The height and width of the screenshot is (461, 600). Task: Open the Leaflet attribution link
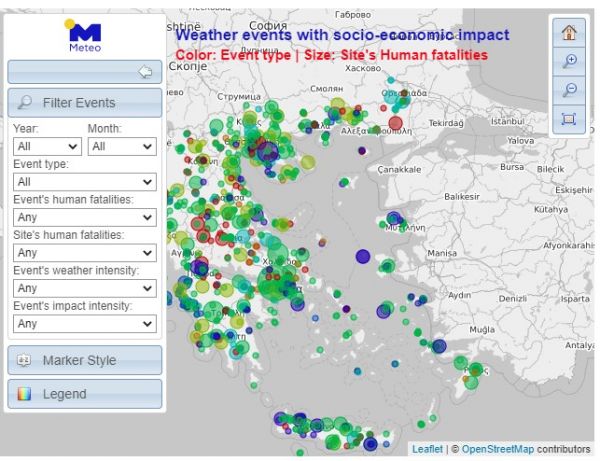point(427,450)
